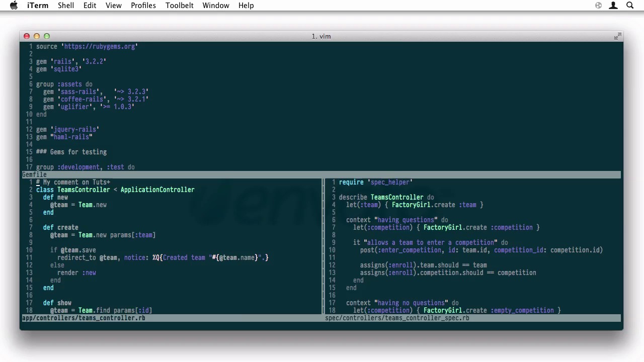Click the vertical split divider between vim panes

[x=323, y=246]
